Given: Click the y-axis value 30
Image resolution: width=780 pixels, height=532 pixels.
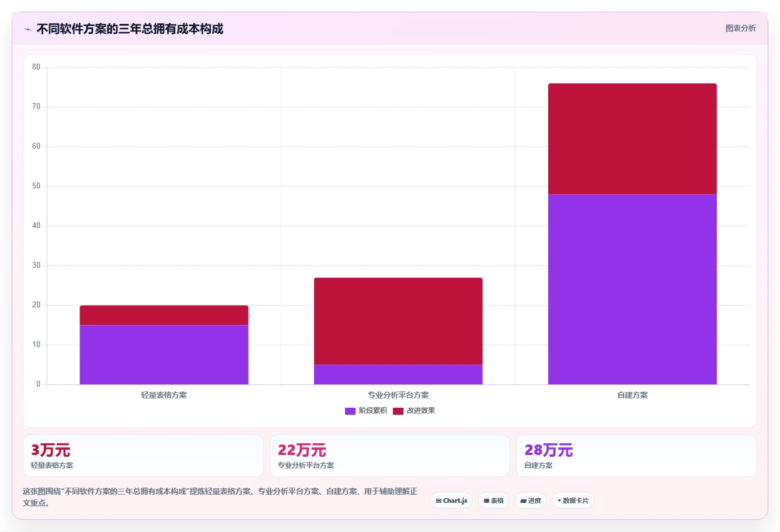Looking at the screenshot, I should pyautogui.click(x=36, y=265).
